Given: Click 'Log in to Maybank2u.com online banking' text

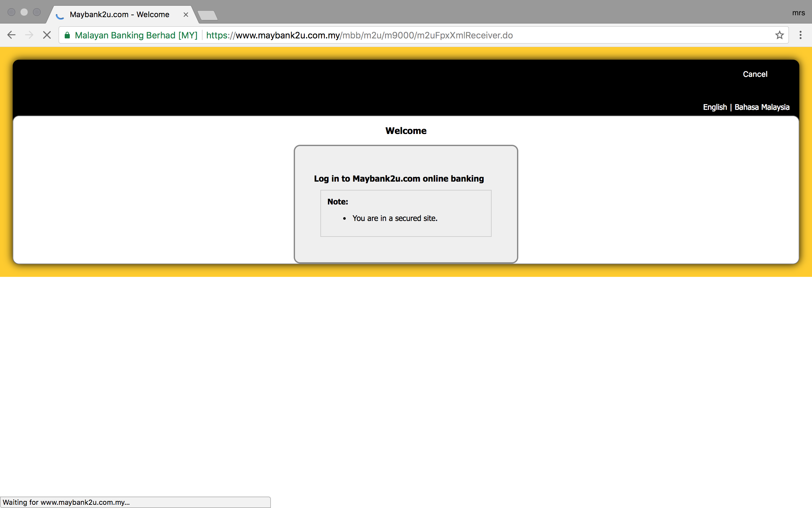Looking at the screenshot, I should [x=399, y=178].
